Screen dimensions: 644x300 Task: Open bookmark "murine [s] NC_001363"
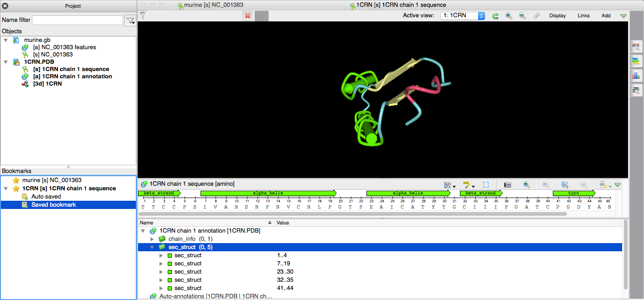[52, 180]
